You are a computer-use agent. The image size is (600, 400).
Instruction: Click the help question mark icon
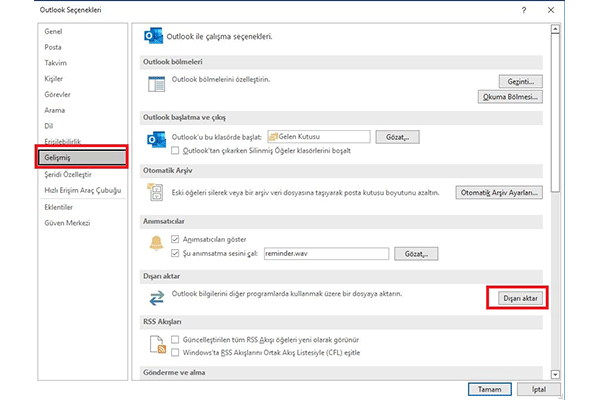coord(523,10)
